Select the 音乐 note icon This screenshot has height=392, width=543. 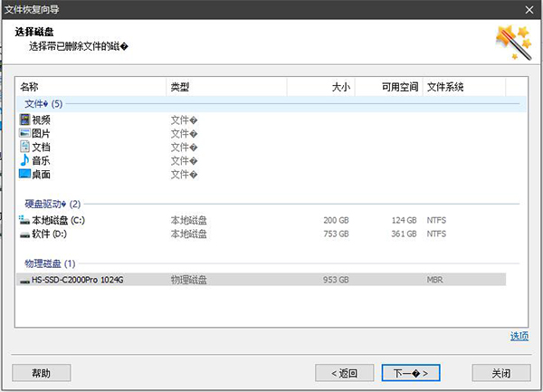pyautogui.click(x=25, y=160)
